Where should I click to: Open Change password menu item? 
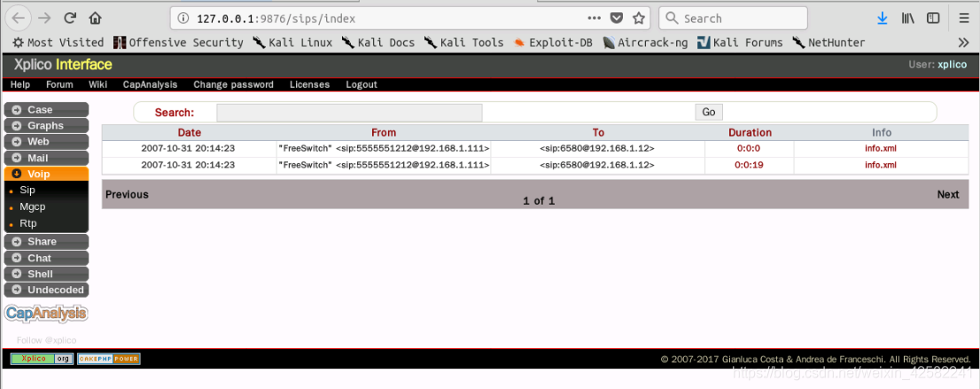(233, 84)
